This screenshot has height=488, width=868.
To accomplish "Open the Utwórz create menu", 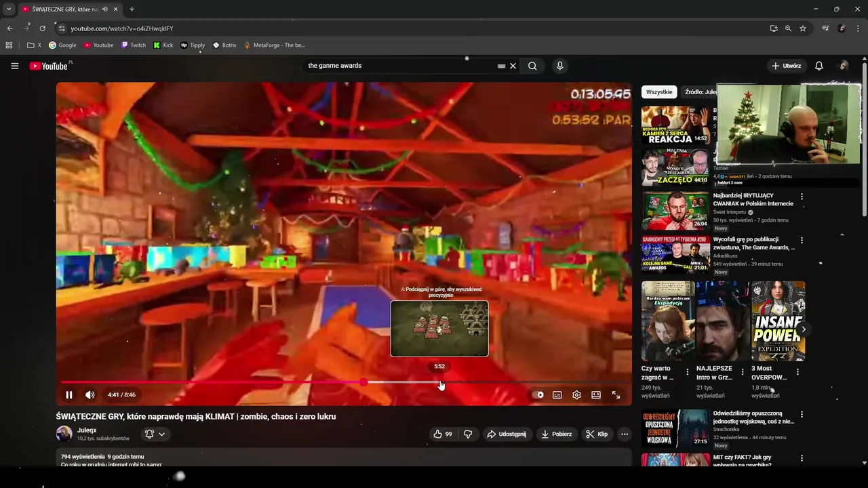I will [x=786, y=66].
